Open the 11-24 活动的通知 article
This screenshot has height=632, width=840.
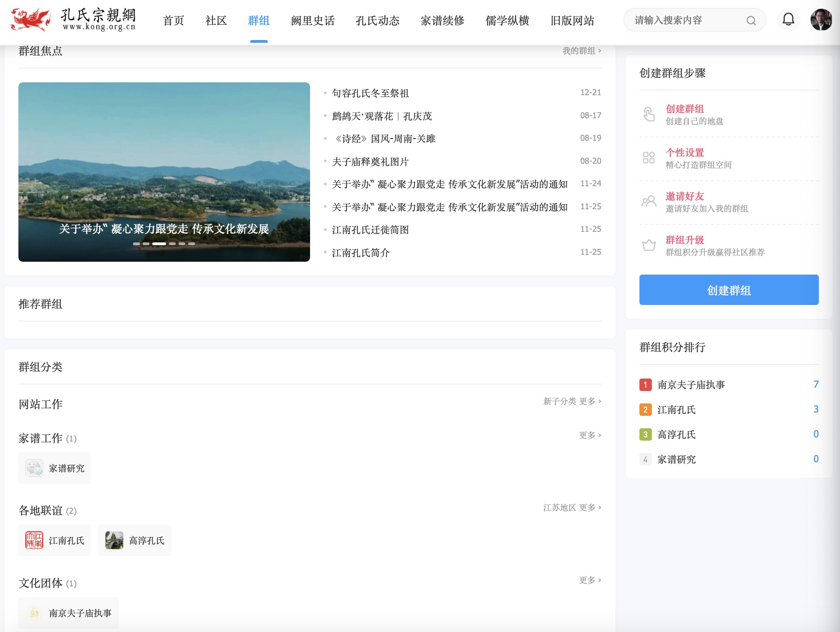tap(450, 184)
